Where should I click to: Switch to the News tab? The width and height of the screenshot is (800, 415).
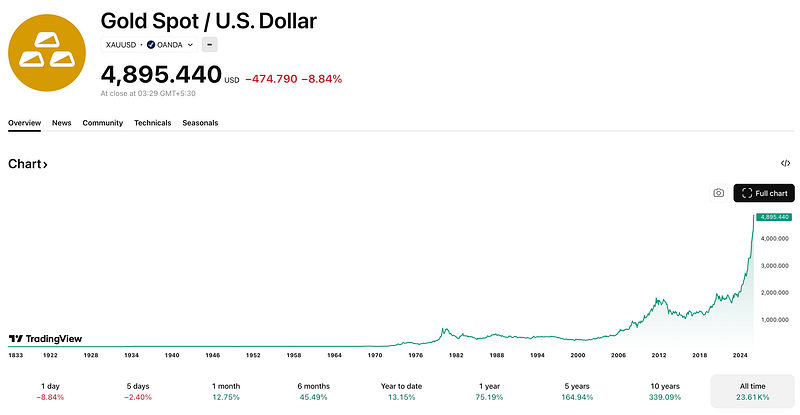click(x=62, y=123)
